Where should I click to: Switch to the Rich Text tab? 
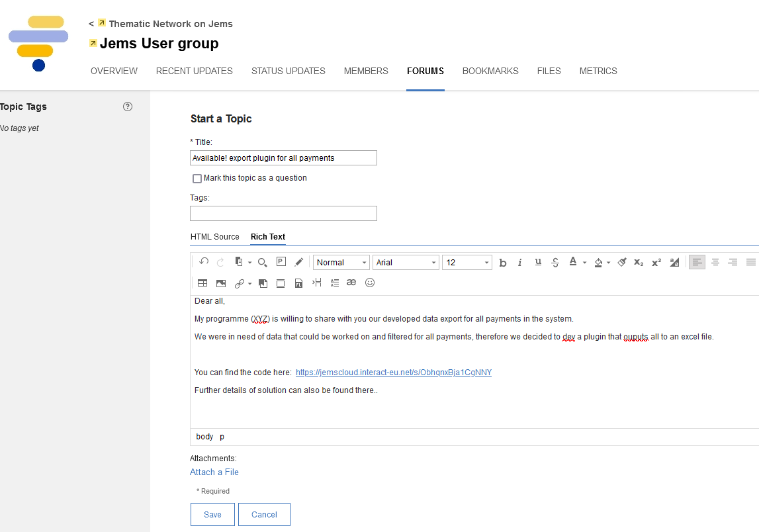tap(268, 237)
